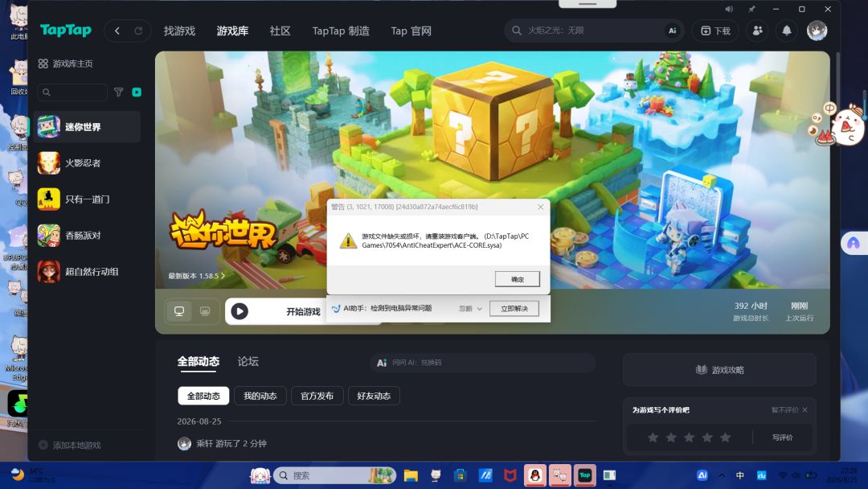Open the 下载 downloads button

(x=715, y=31)
